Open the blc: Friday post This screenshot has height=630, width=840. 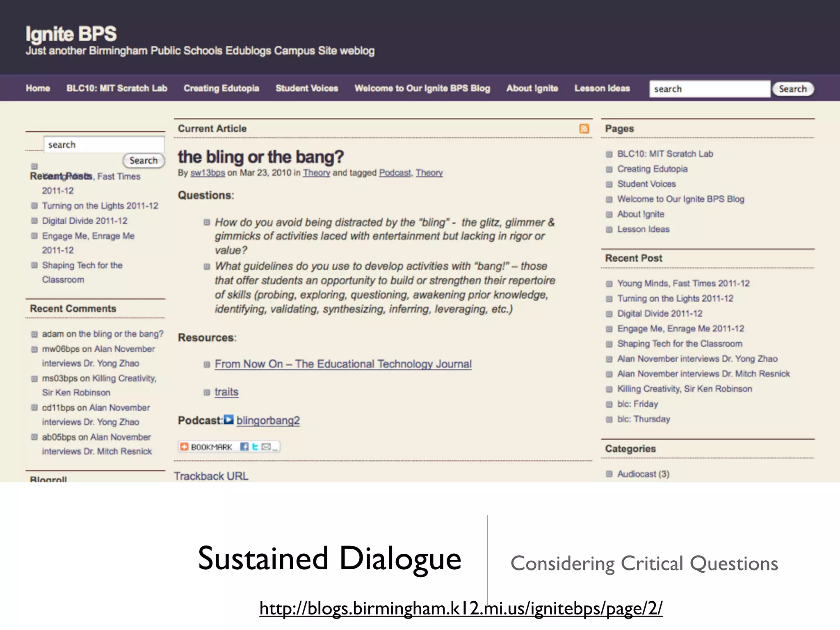click(638, 404)
